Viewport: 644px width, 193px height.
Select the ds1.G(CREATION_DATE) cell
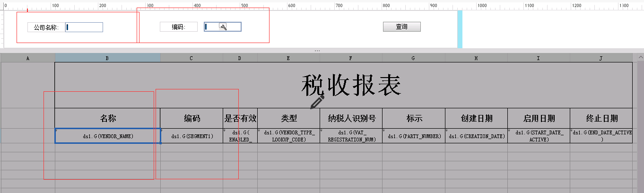(476, 136)
